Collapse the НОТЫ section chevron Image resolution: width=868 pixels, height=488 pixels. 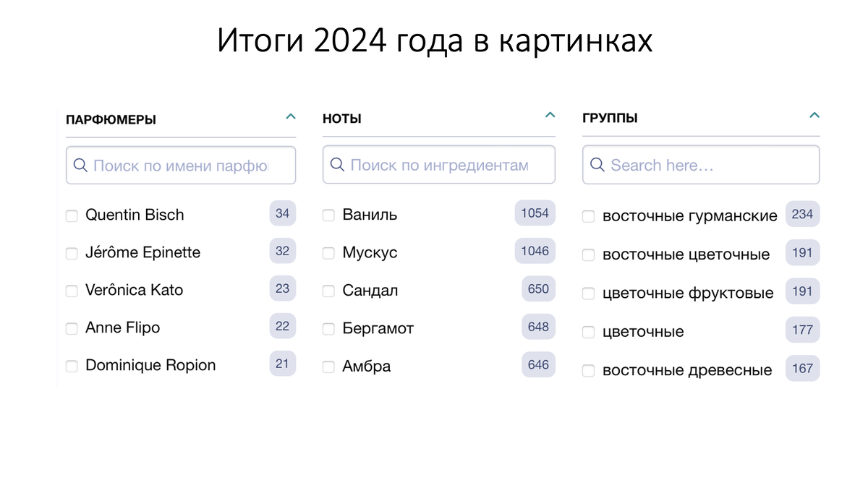(x=550, y=114)
